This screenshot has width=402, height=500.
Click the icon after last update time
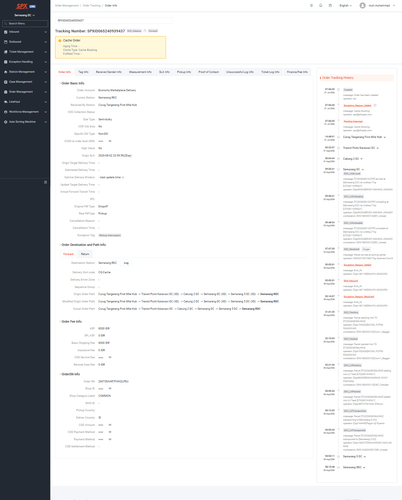tap(123, 177)
